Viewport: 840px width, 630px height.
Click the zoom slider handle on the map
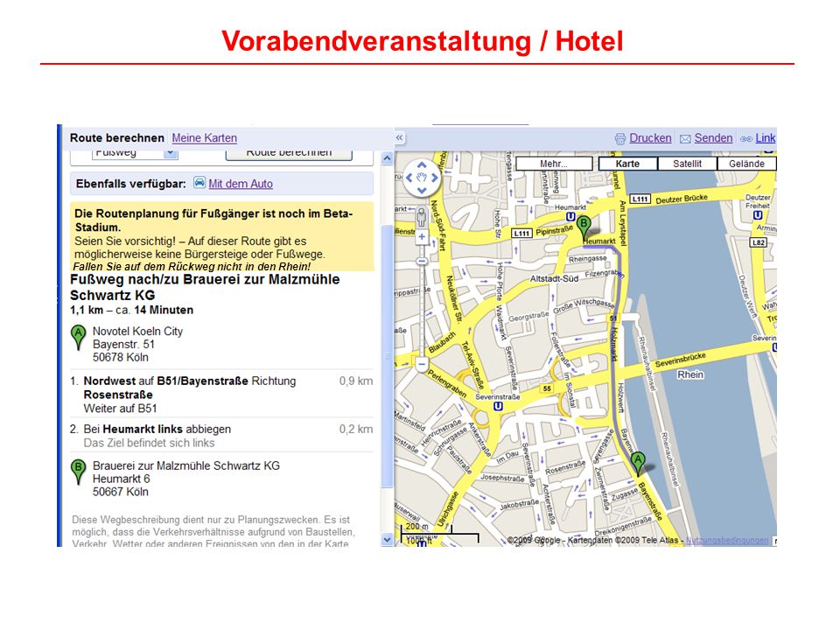422,261
